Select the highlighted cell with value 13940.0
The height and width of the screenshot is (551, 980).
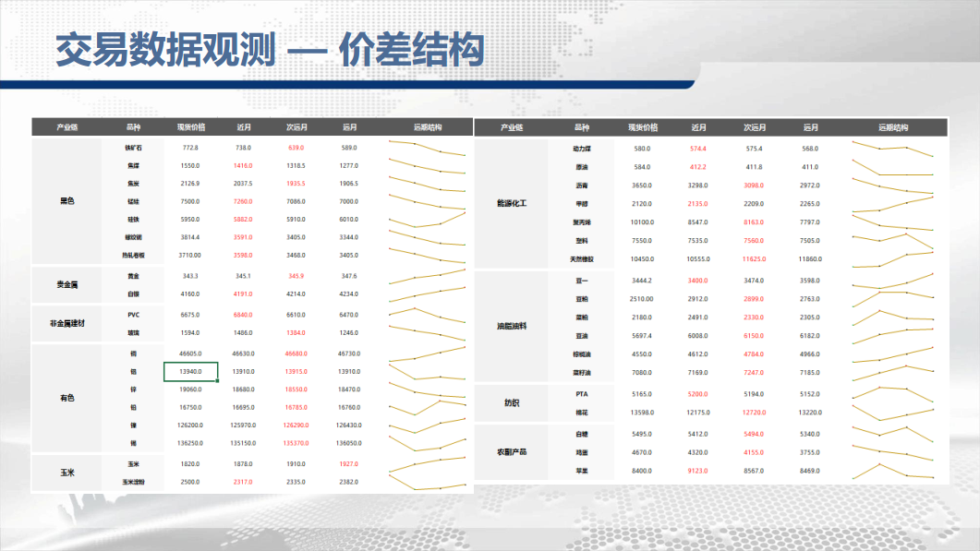[191, 371]
